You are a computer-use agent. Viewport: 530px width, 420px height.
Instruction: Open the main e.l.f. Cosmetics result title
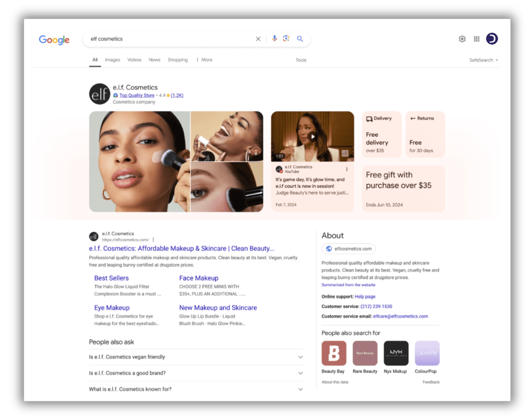pos(182,249)
